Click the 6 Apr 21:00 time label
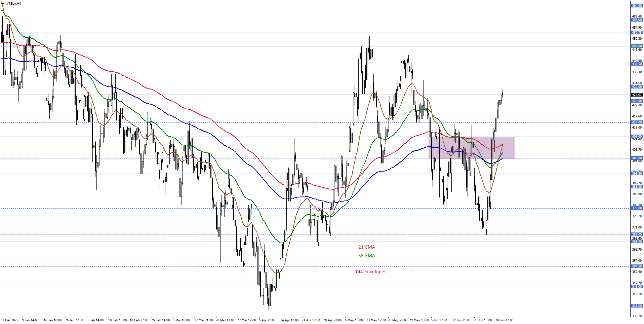The height and width of the screenshot is (324, 644). (267, 320)
